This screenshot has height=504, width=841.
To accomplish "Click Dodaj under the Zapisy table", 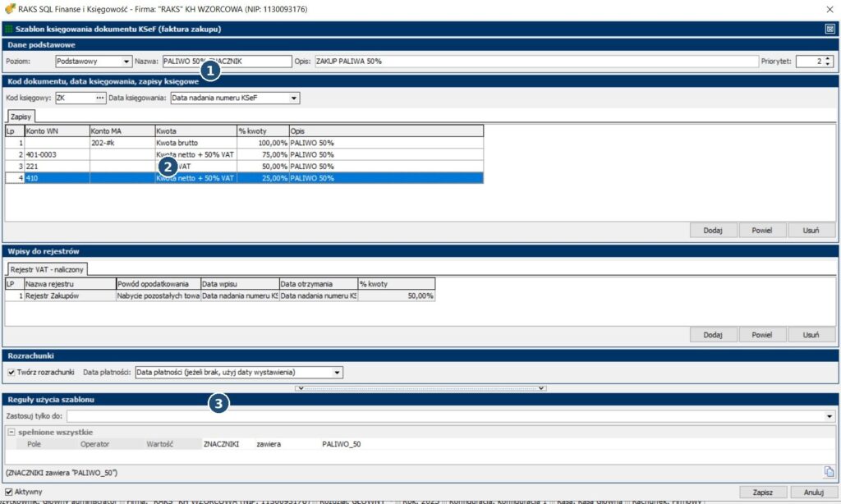I will click(713, 231).
